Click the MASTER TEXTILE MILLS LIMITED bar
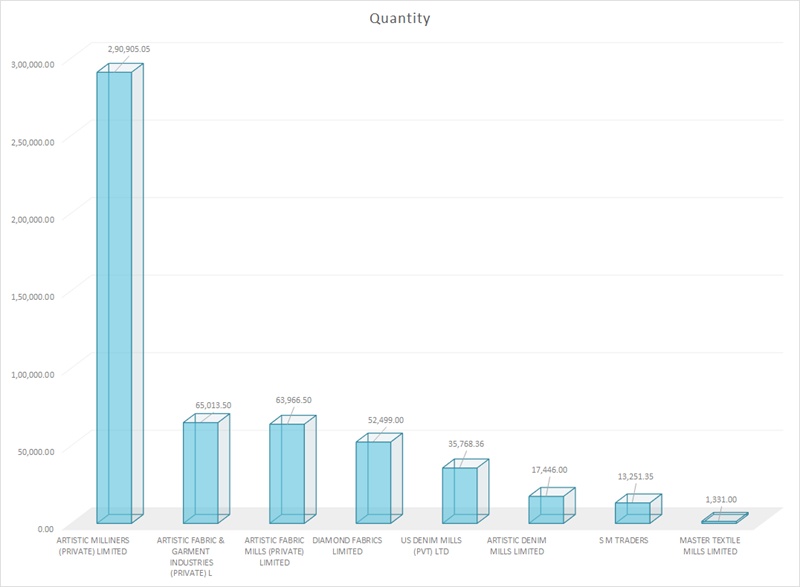The height and width of the screenshot is (587, 800). tap(724, 518)
